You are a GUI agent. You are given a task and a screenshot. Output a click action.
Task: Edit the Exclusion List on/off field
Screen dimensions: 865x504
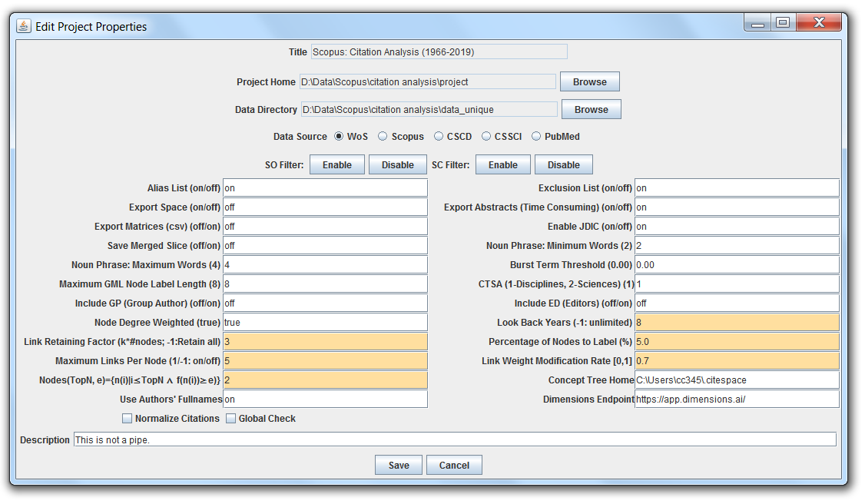click(737, 188)
